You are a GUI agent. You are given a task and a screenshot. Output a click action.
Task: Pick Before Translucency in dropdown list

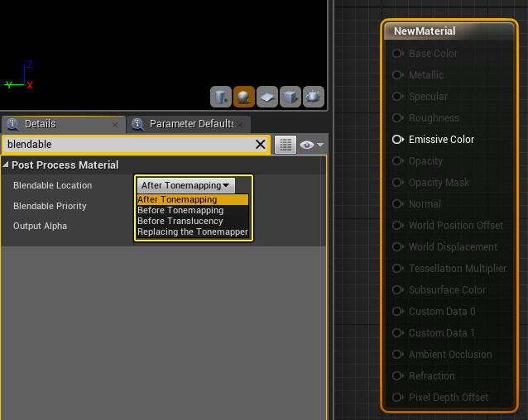(180, 221)
